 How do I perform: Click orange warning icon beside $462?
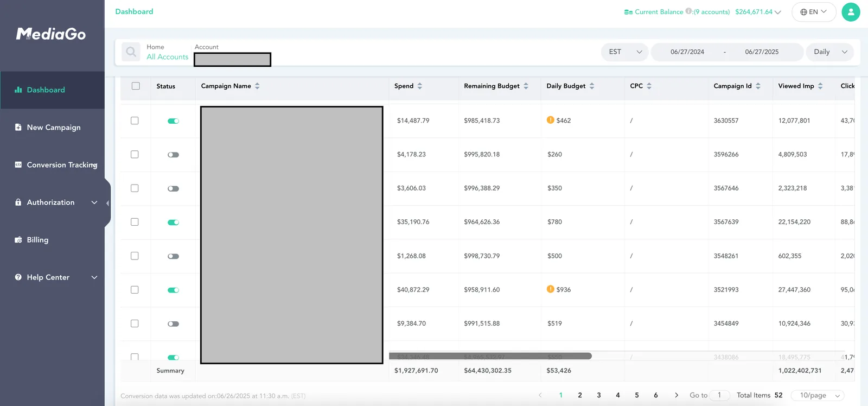point(551,120)
